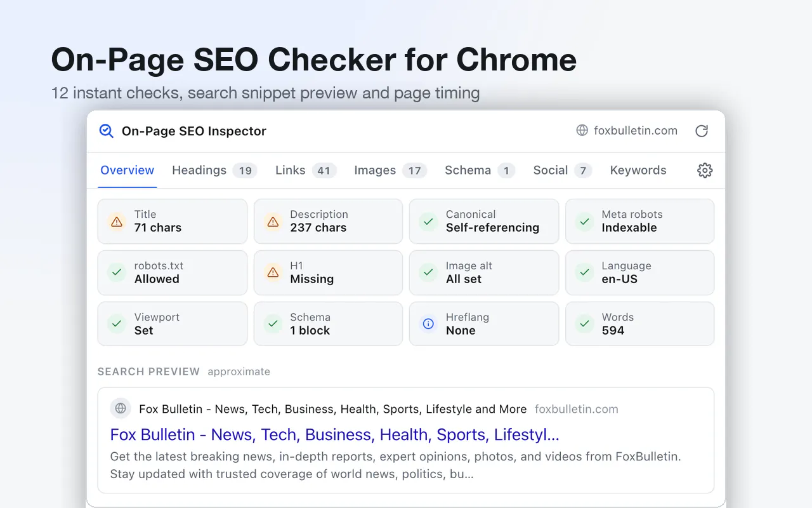Click foxbulletin.com in the inspector header
The width and height of the screenshot is (812, 508).
636,131
